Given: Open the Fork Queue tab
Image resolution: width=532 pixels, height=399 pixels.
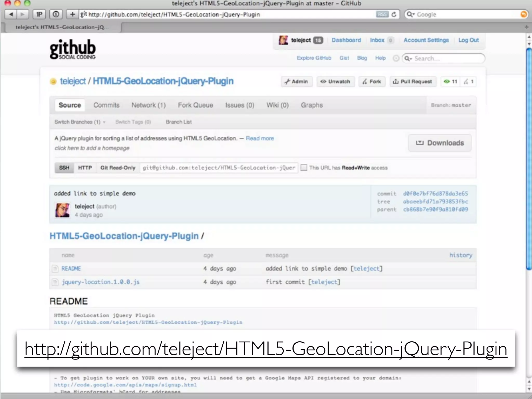Looking at the screenshot, I should point(195,105).
